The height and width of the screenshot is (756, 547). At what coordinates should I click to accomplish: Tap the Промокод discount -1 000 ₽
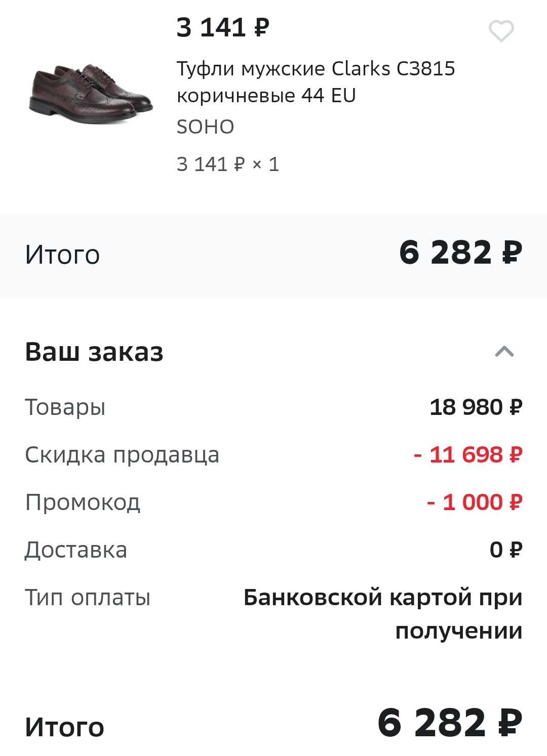point(474,502)
